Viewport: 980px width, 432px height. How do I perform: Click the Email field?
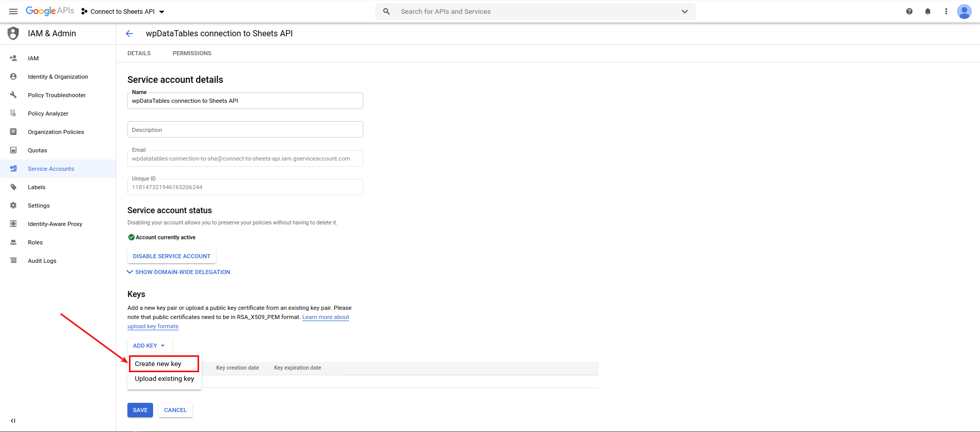tap(245, 158)
